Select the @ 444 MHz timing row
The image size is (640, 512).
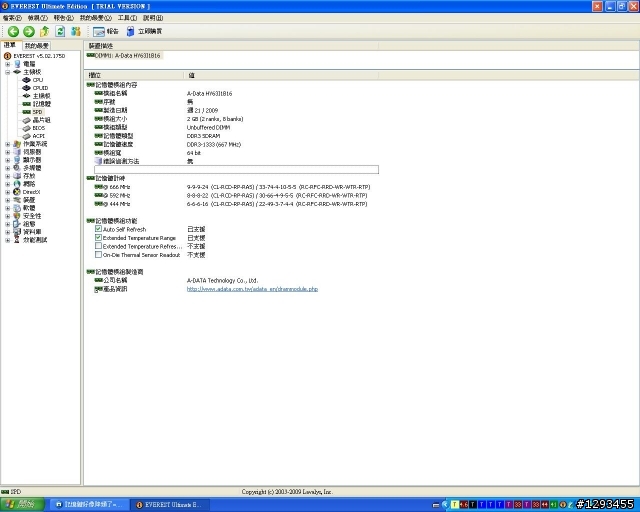click(x=231, y=204)
